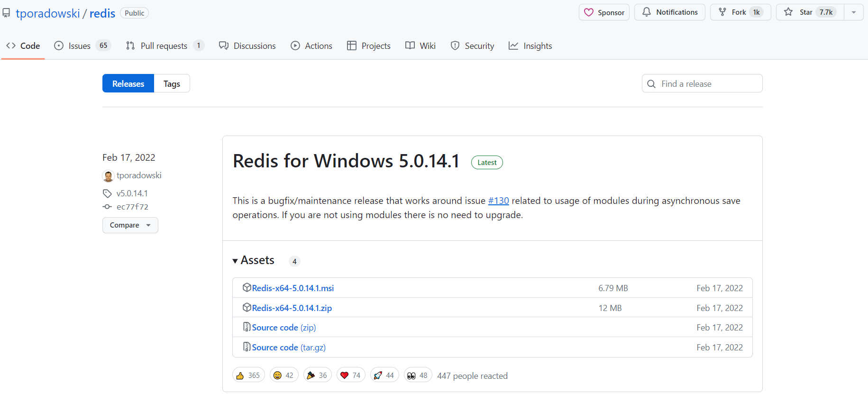Toggle the heart reaction 74
Screen dimensions: 868x394
coord(351,375)
